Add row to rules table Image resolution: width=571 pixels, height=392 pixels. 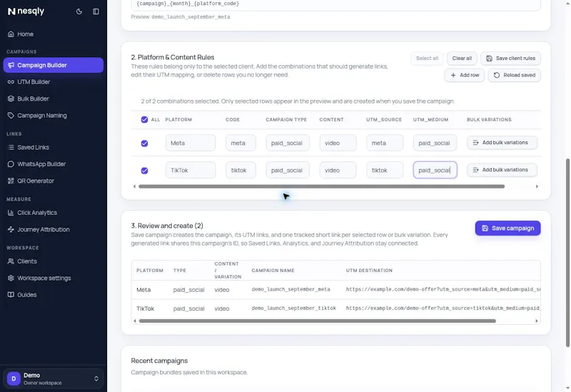[x=465, y=75]
